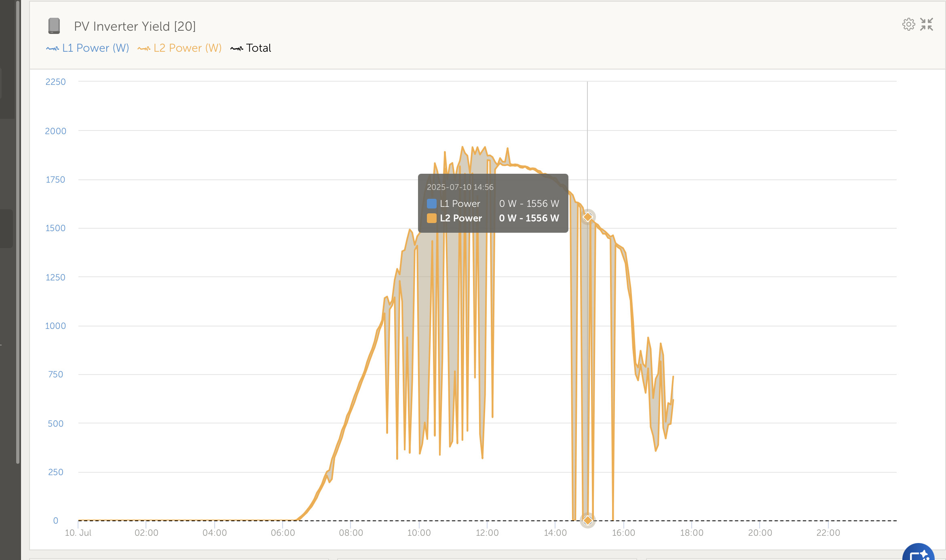Click the blue L1 legend line icon
This screenshot has width=946, height=560.
coord(53,48)
